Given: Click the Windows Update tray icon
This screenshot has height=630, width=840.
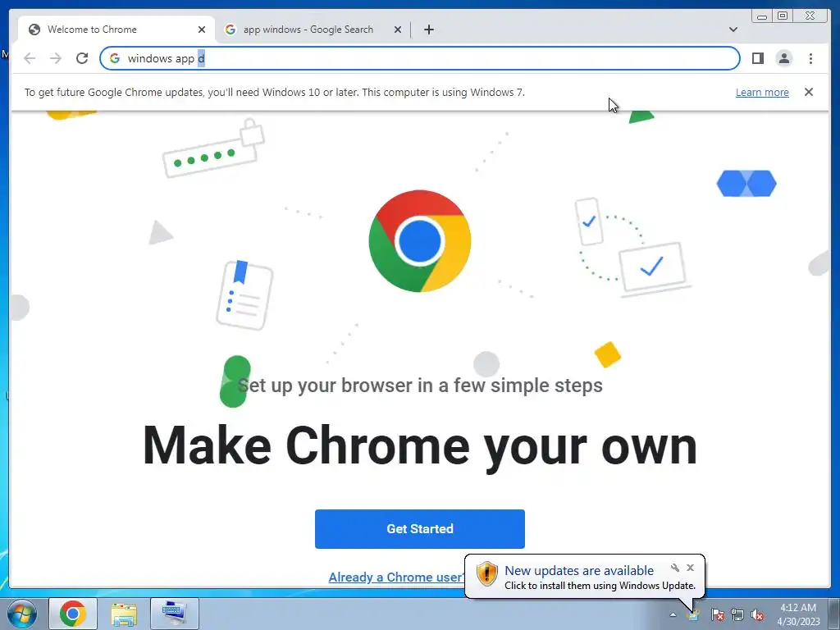Looking at the screenshot, I should pyautogui.click(x=693, y=614).
